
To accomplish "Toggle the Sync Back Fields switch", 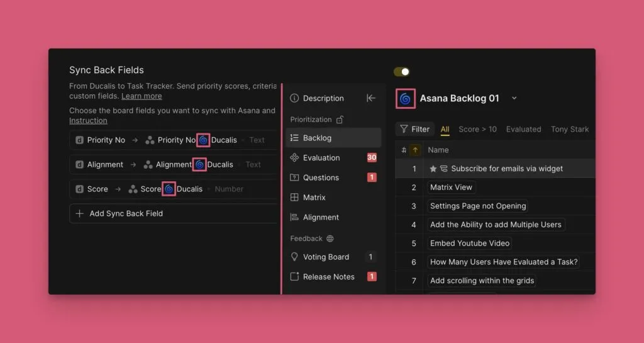I will [x=401, y=72].
